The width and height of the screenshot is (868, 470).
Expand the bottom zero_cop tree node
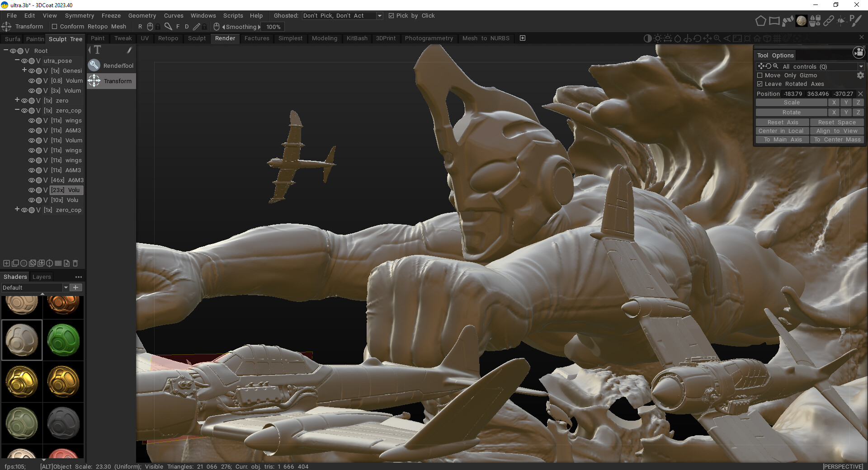(x=17, y=210)
